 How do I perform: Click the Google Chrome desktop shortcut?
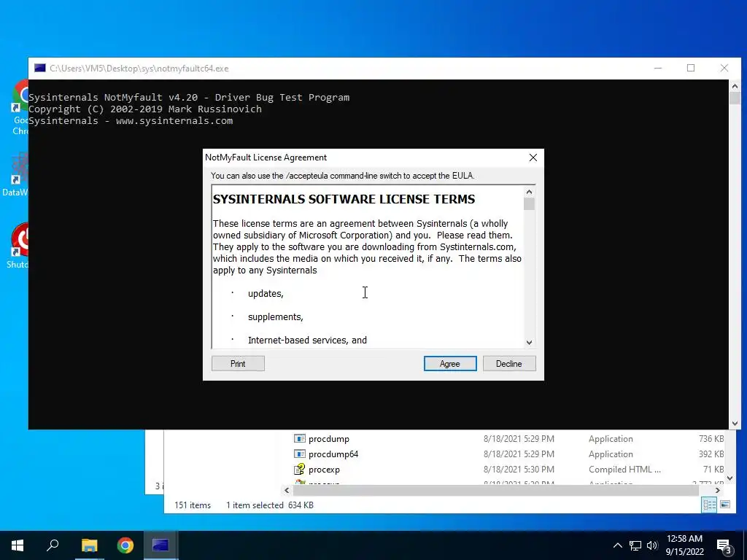coord(20,107)
